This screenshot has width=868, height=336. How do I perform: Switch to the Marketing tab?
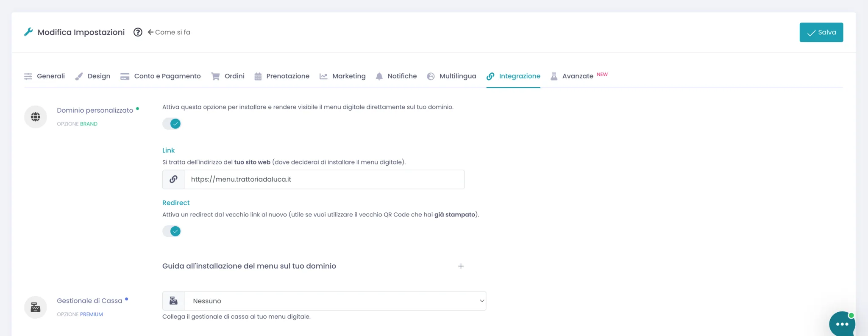[x=342, y=76]
